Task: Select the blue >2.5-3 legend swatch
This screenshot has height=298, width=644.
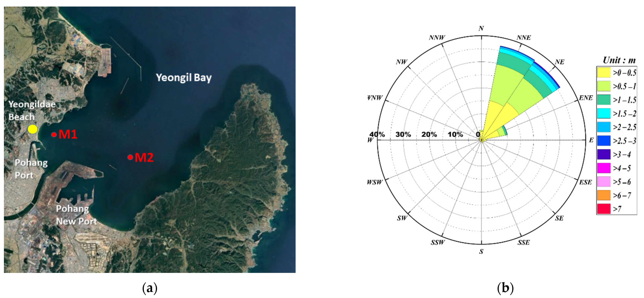Action: click(604, 141)
